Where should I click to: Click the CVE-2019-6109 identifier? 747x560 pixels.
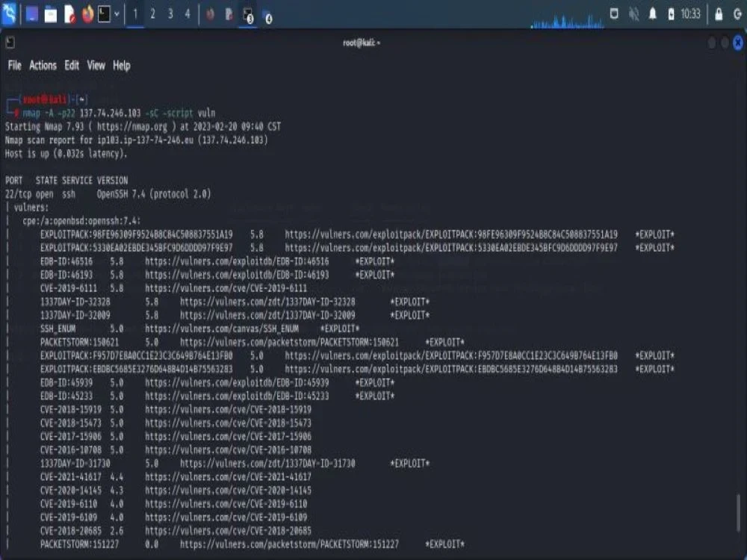[69, 517]
